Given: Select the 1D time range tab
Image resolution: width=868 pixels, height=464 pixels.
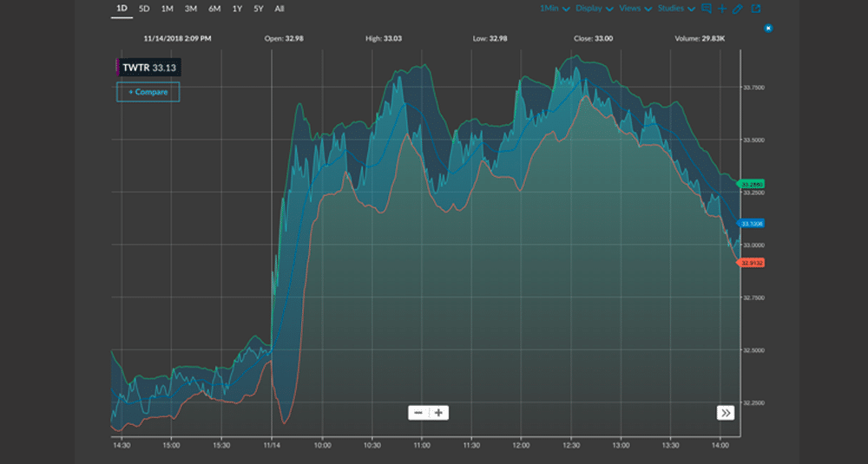Looking at the screenshot, I should point(122,9).
